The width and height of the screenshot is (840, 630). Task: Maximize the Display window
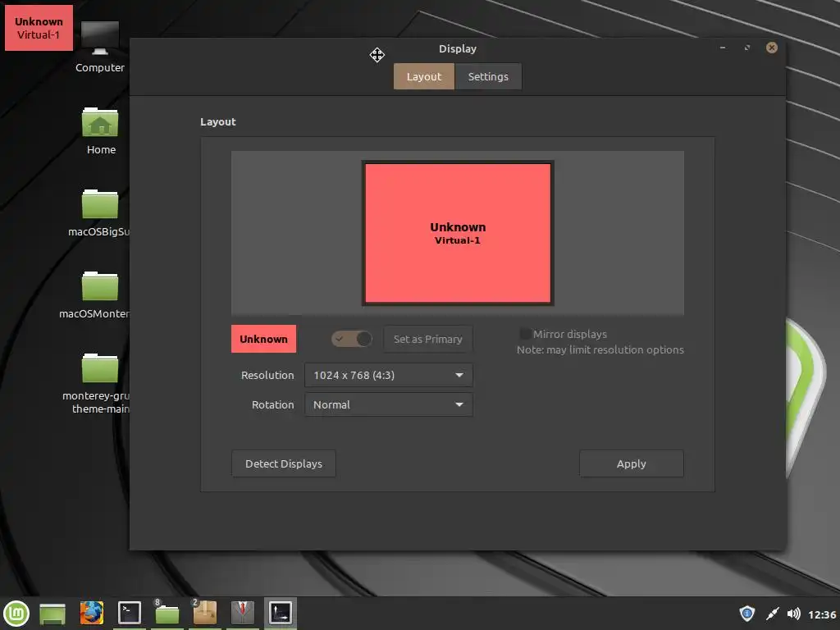[747, 48]
